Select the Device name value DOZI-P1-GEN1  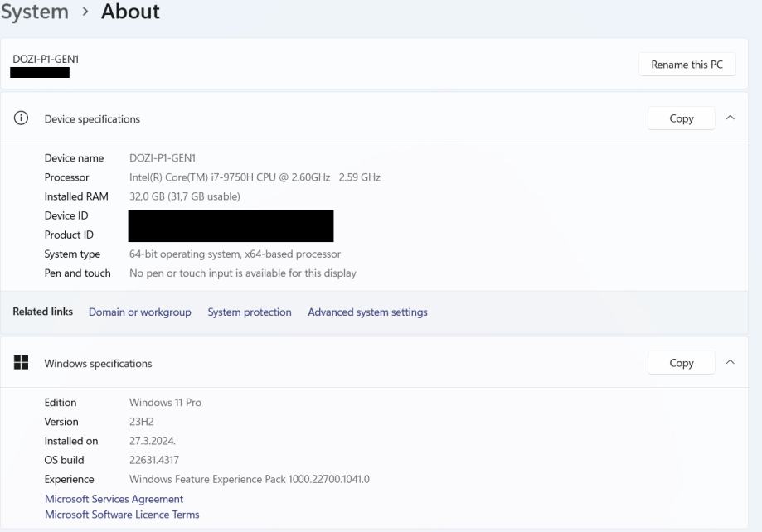[x=163, y=158]
